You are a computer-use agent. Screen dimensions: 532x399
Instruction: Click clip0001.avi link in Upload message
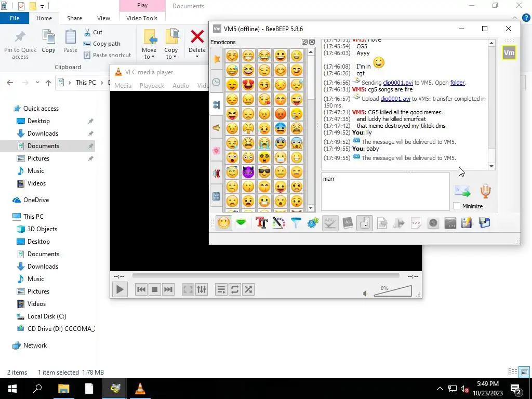click(395, 99)
